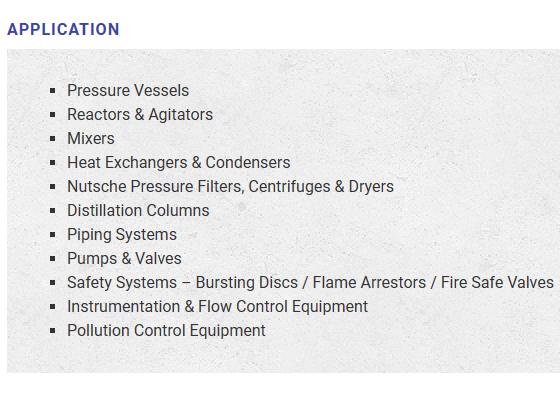The image size is (560, 414).
Task: Click the bullet before Reactors & Agitators
Action: (53, 115)
